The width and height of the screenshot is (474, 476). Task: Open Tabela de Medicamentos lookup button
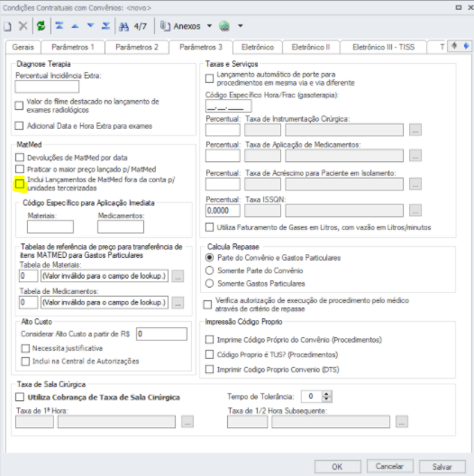coord(178,303)
